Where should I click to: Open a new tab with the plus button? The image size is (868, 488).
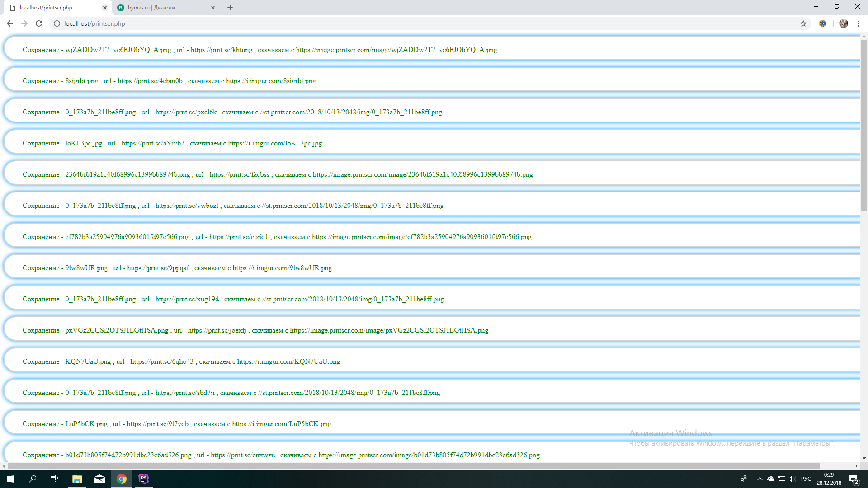230,8
